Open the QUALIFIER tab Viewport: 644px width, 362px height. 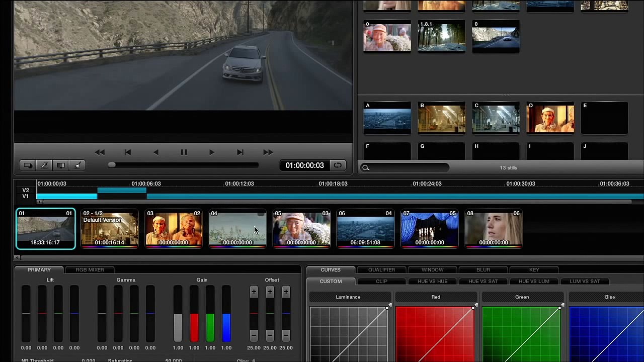[x=382, y=270]
